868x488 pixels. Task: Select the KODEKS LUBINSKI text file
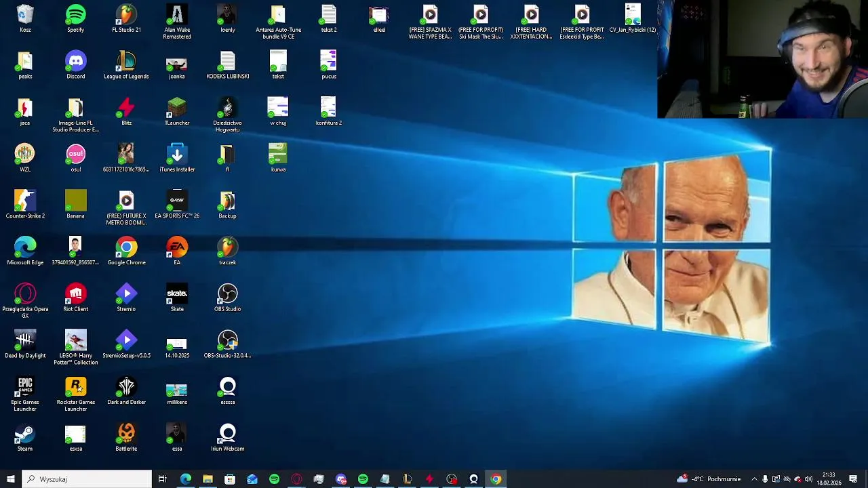coord(227,65)
